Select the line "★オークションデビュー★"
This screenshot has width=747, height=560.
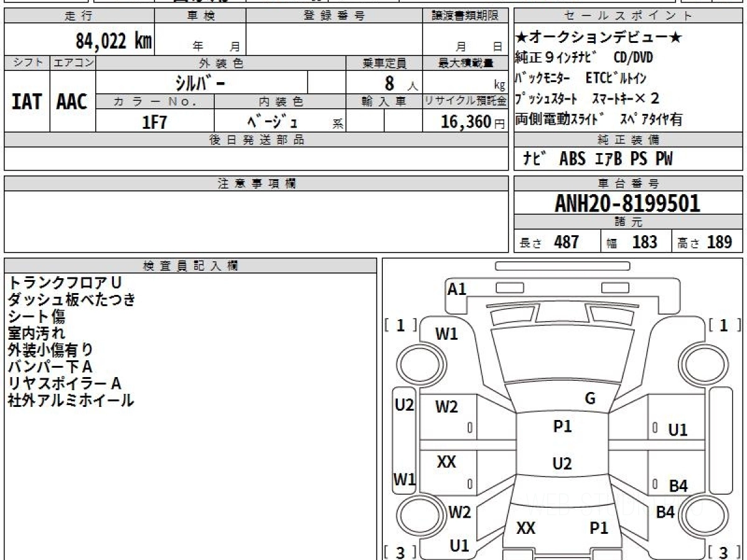point(599,38)
